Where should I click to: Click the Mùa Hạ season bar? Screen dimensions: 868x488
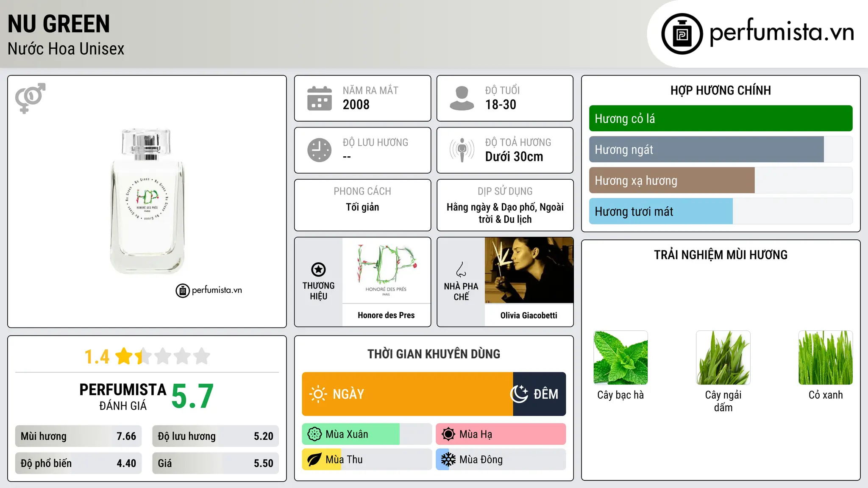(x=501, y=434)
